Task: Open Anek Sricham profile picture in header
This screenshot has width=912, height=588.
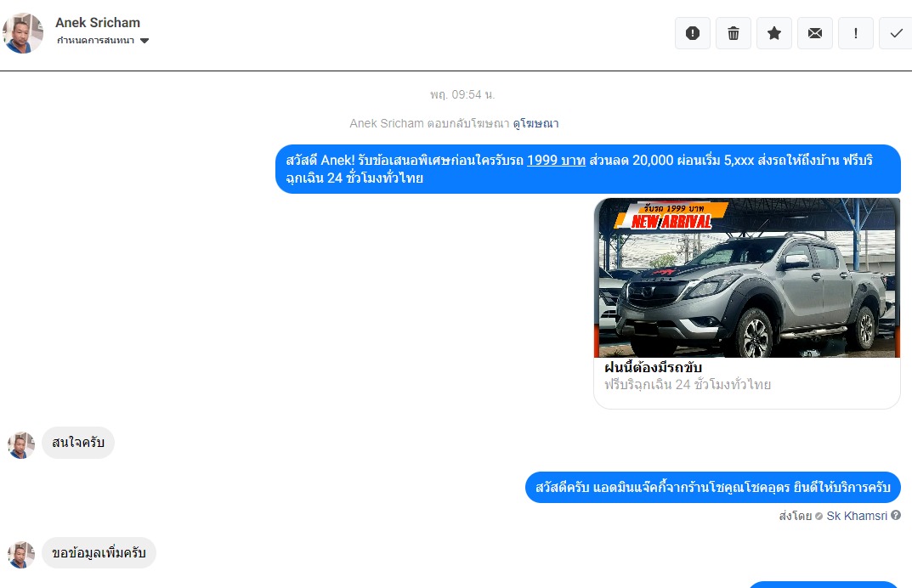Action: pyautogui.click(x=23, y=33)
